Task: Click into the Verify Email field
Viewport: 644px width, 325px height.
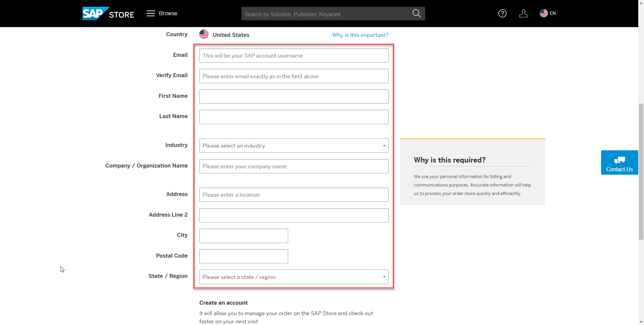Action: [294, 76]
